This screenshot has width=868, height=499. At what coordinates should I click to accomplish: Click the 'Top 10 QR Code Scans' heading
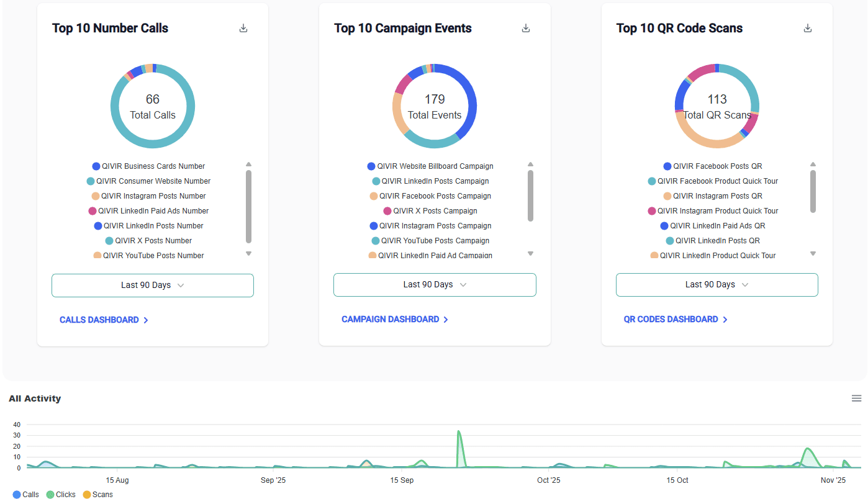(x=679, y=28)
